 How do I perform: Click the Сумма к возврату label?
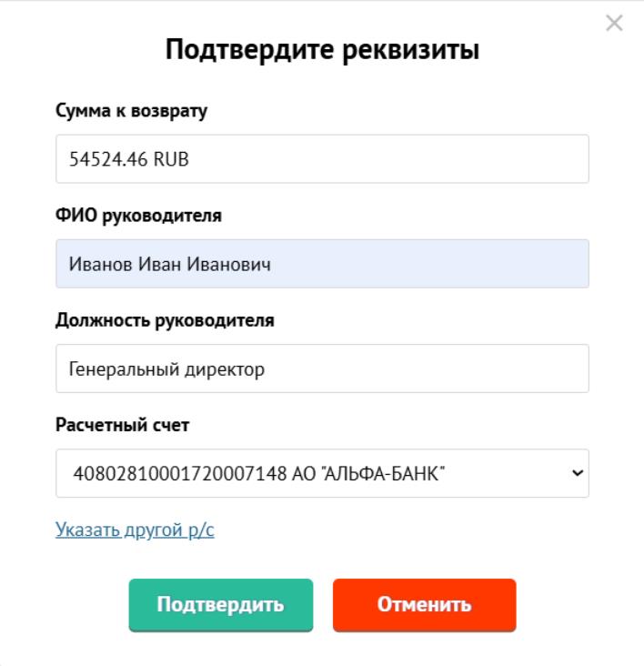pos(132,112)
